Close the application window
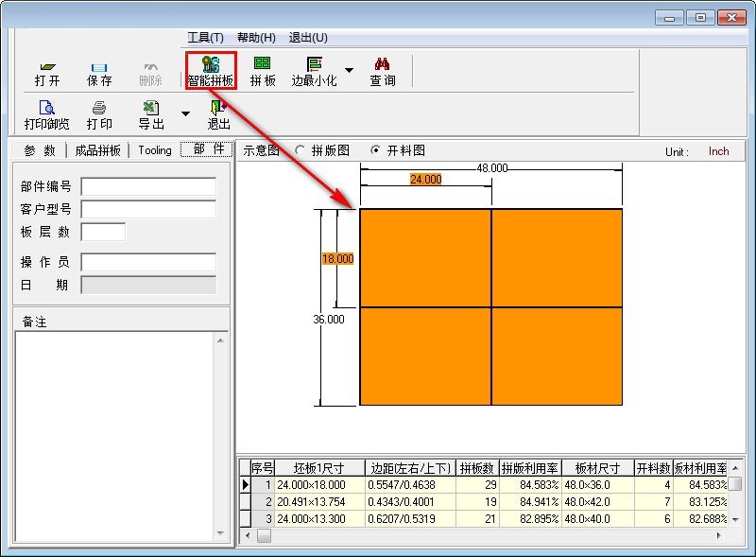 coord(731,18)
